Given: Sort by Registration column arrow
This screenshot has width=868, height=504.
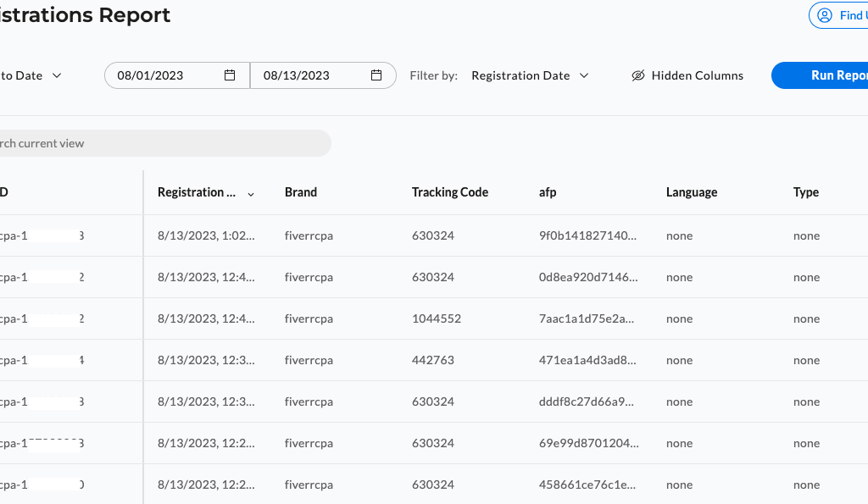Looking at the screenshot, I should pos(251,194).
